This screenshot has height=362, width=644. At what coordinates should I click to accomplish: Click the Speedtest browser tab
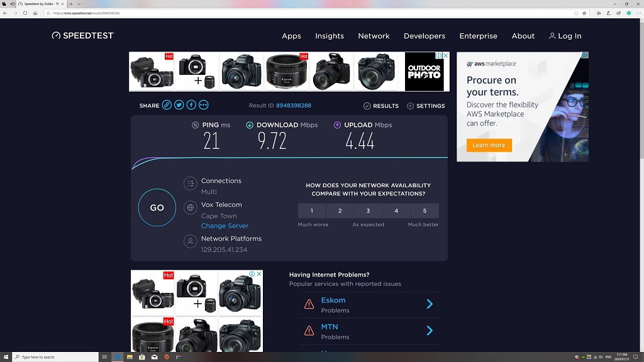[41, 4]
